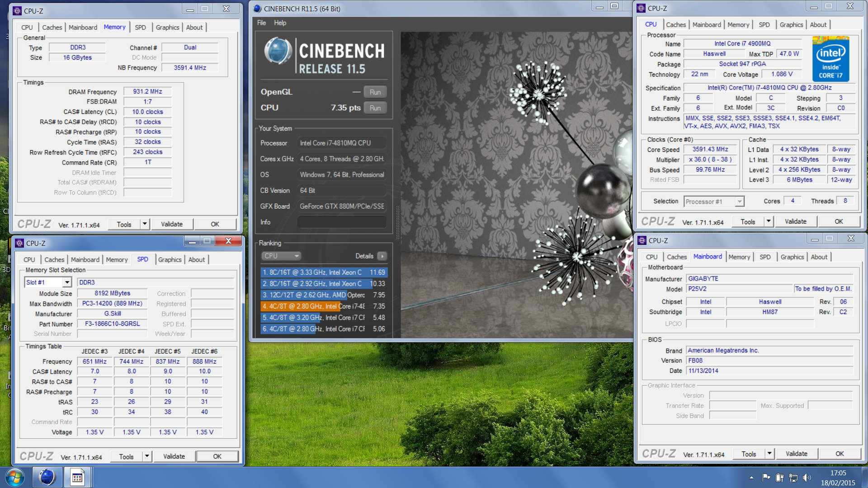Close the CPU-Z SPD window

(x=228, y=241)
